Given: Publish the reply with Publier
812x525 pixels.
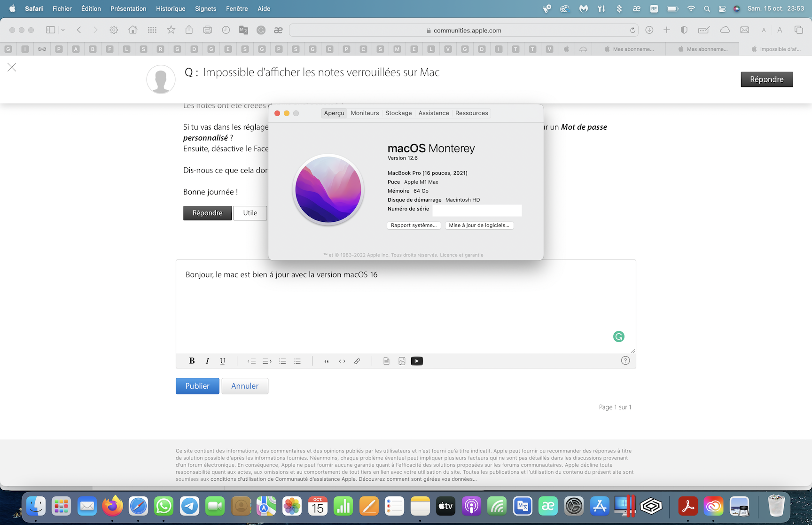Looking at the screenshot, I should coord(197,386).
